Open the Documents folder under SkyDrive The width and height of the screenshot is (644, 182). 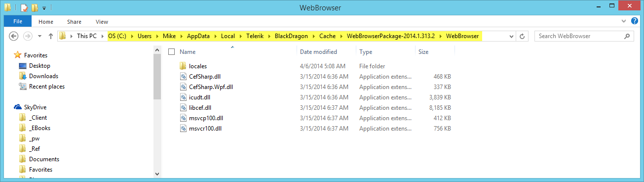[44, 159]
